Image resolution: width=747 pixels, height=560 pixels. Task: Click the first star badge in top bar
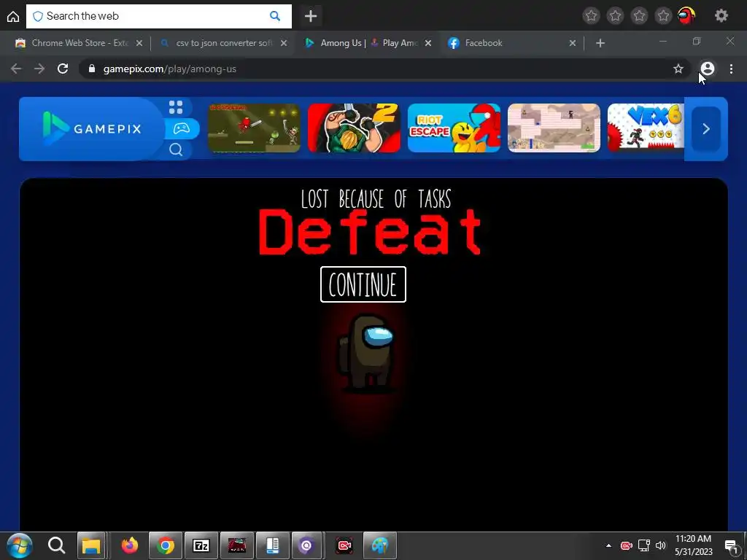point(591,16)
